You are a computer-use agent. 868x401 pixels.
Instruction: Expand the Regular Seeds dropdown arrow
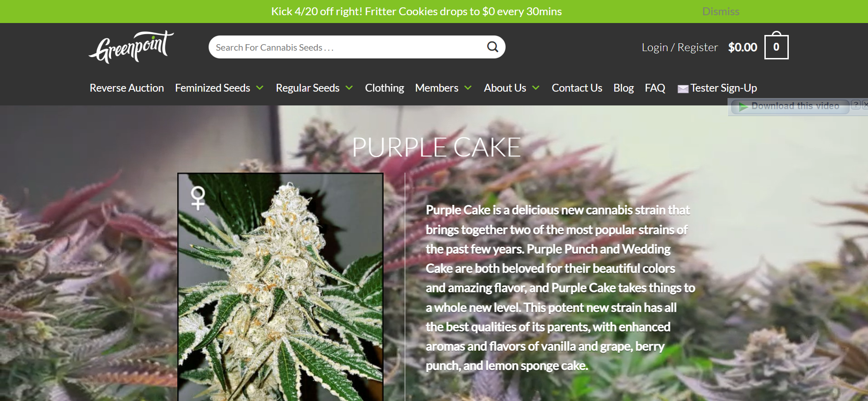pyautogui.click(x=349, y=88)
